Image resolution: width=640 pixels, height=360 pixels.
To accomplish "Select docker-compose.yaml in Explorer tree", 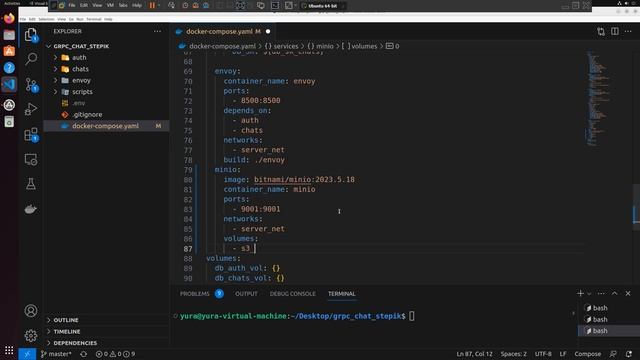I will (x=106, y=126).
